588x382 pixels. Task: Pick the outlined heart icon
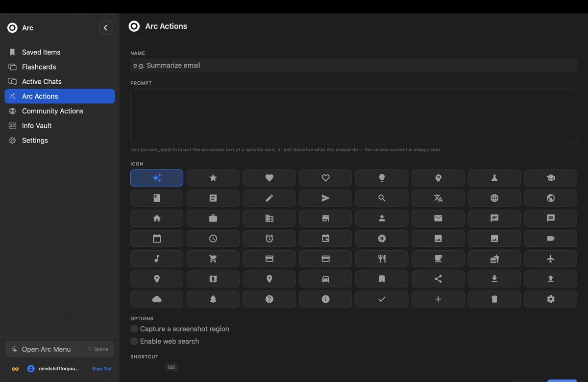point(326,178)
